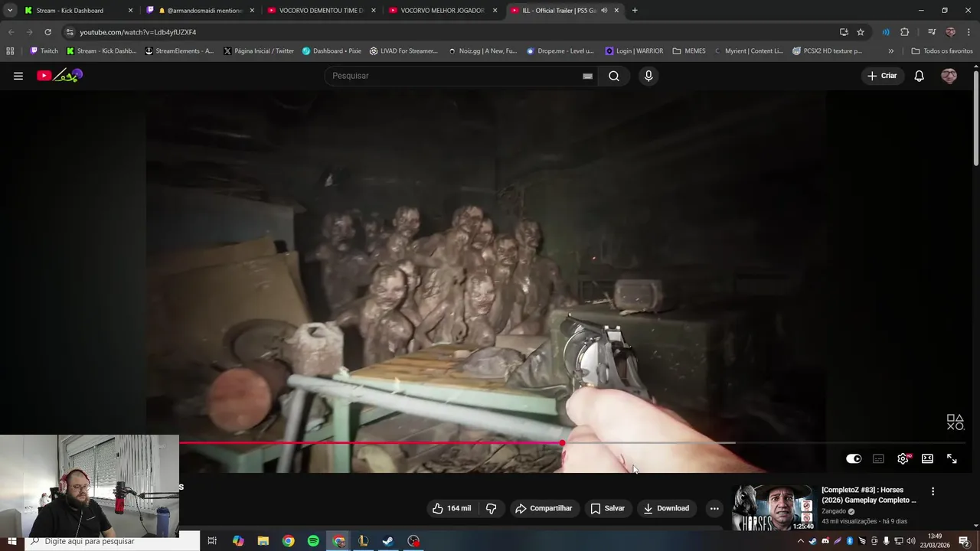The width and height of the screenshot is (980, 551).
Task: Open the YouTube guide hamburger menu
Action: click(18, 76)
